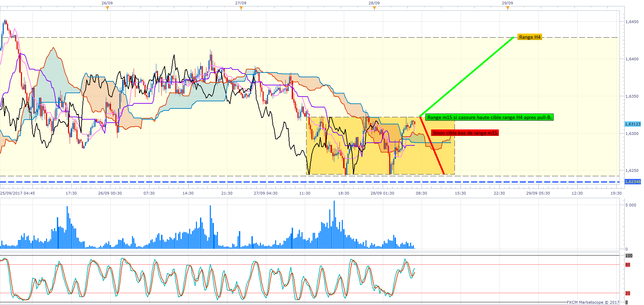The width and height of the screenshot is (644, 305).
Task: Click the 19:30 time axis label
Action: coord(616,193)
